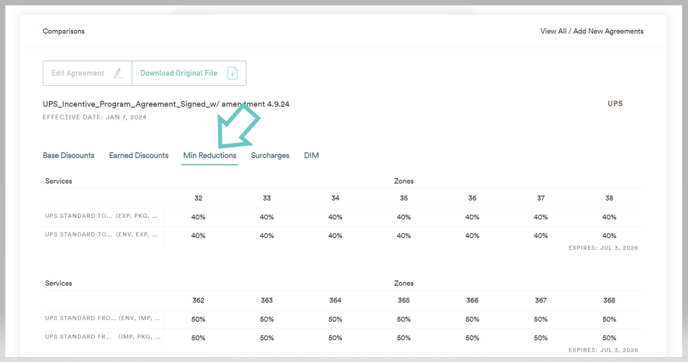Click the download file icon

pyautogui.click(x=233, y=73)
